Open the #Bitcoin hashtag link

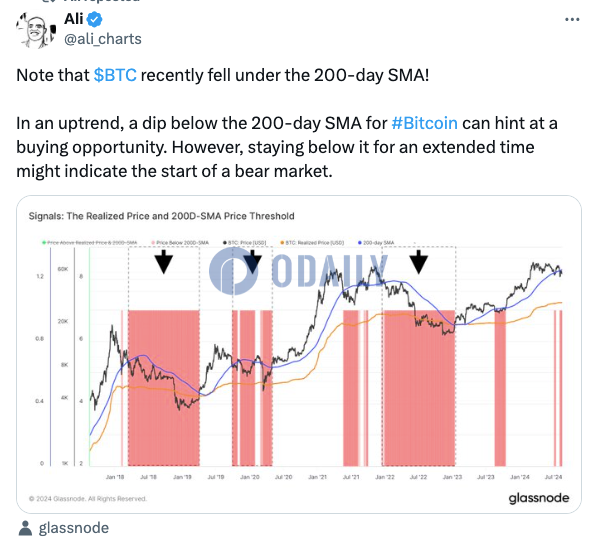(x=424, y=123)
